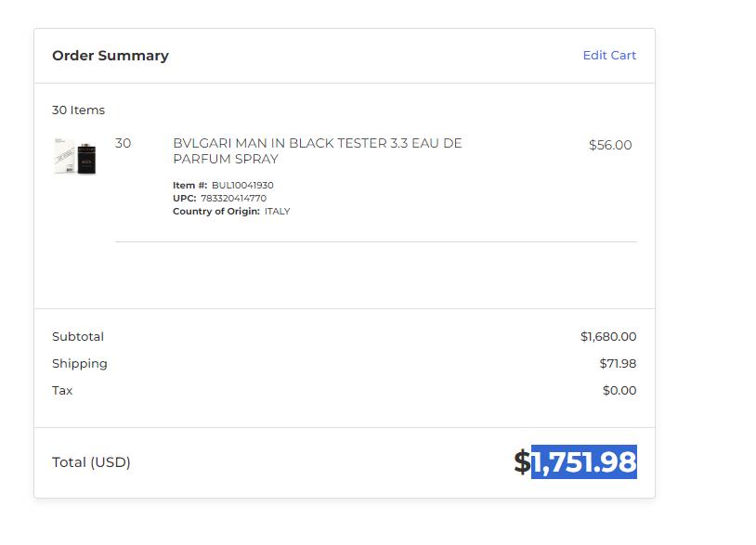Click the subtotal amount $1,680.00

(x=608, y=336)
